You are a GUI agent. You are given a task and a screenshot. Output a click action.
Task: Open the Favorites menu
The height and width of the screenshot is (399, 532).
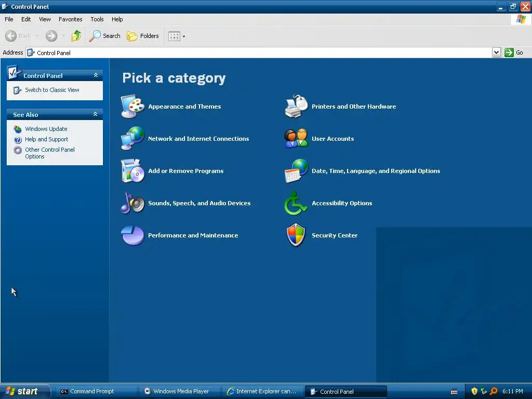coord(70,19)
